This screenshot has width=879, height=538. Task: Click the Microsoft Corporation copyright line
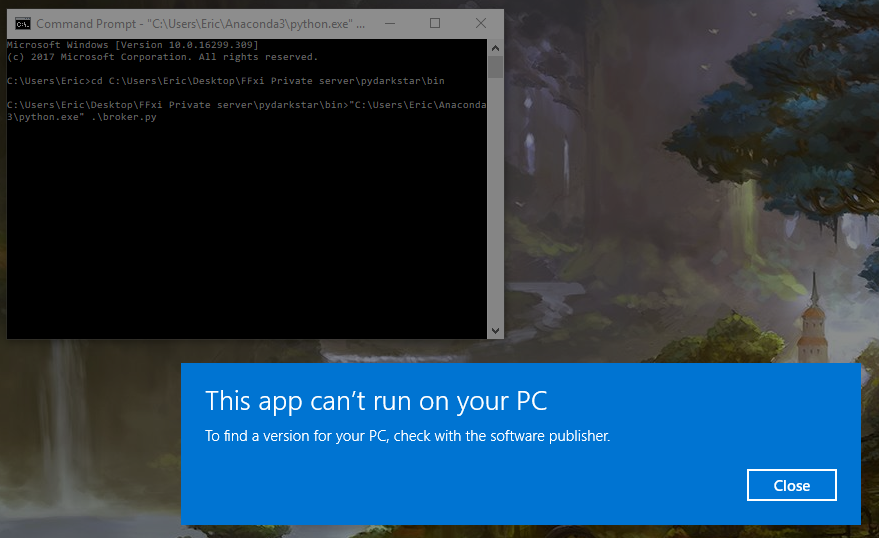tap(162, 57)
